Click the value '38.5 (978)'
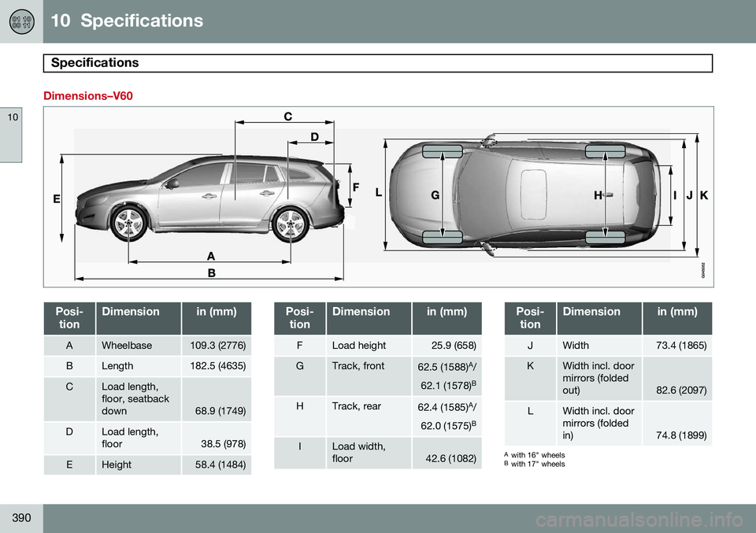Viewport: 756px width, 533px height. click(223, 444)
